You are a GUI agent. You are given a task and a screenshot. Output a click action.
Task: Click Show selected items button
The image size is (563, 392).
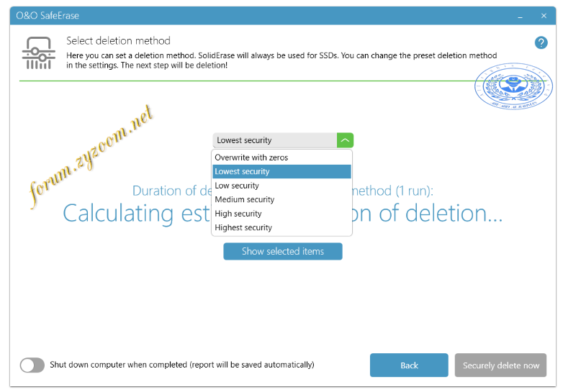(282, 252)
